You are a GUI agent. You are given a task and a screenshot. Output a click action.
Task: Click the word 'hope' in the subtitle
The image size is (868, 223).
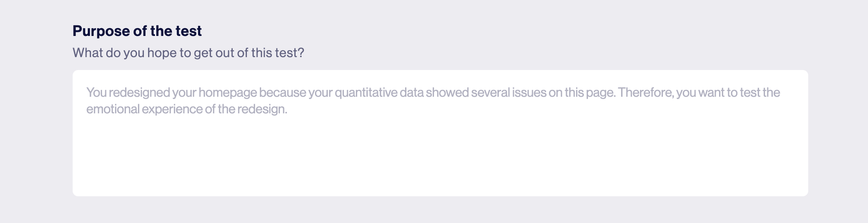(162, 53)
